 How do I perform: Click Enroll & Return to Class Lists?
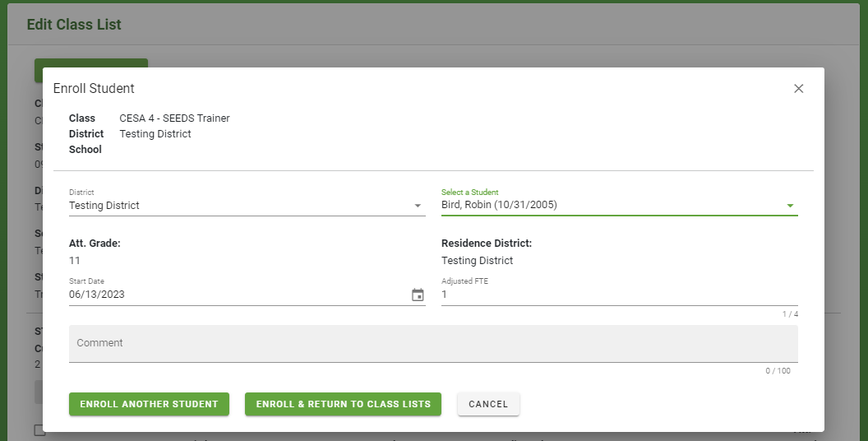pyautogui.click(x=344, y=404)
